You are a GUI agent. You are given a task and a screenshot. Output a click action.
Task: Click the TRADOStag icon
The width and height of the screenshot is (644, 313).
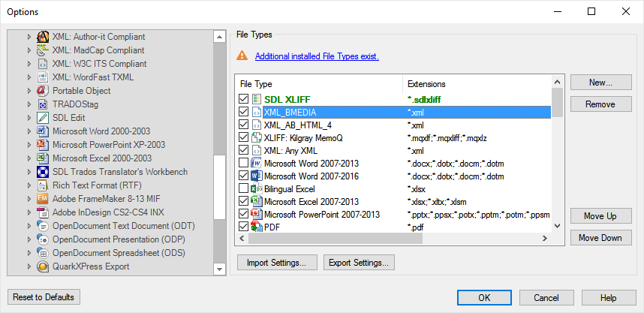tap(43, 104)
